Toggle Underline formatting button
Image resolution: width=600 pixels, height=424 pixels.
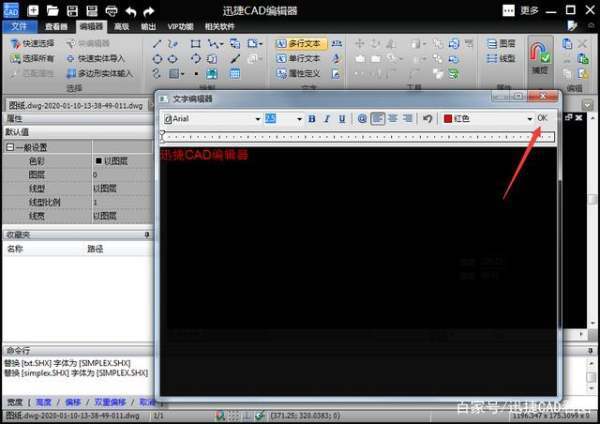coord(342,119)
